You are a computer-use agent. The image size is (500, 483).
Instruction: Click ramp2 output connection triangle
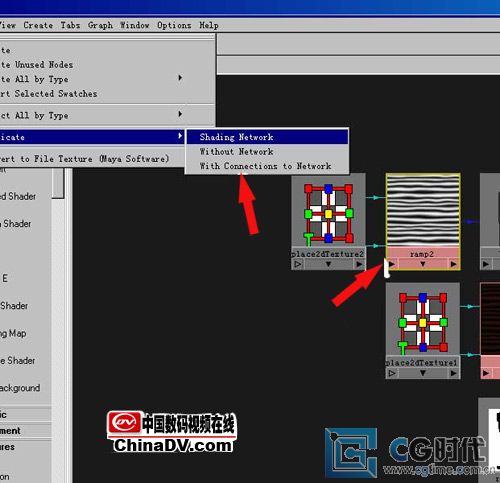453,264
